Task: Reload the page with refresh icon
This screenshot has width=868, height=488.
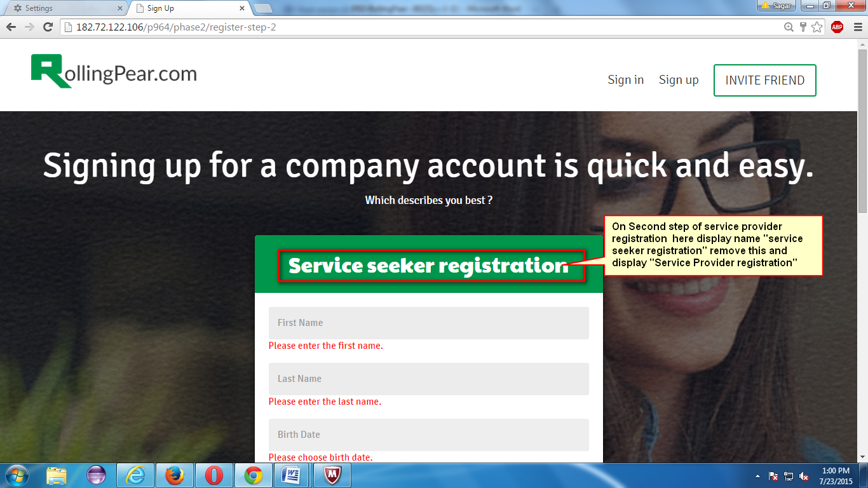Action: pos(48,27)
